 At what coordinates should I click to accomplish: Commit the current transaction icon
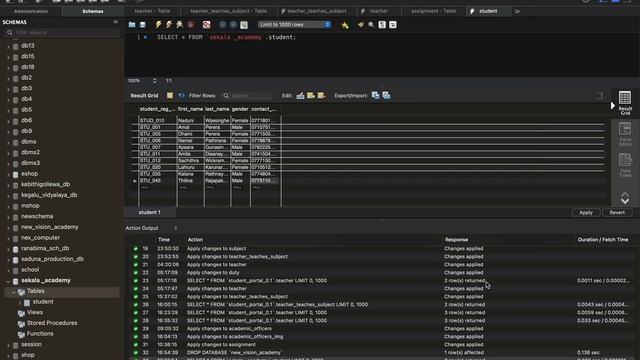point(222,24)
